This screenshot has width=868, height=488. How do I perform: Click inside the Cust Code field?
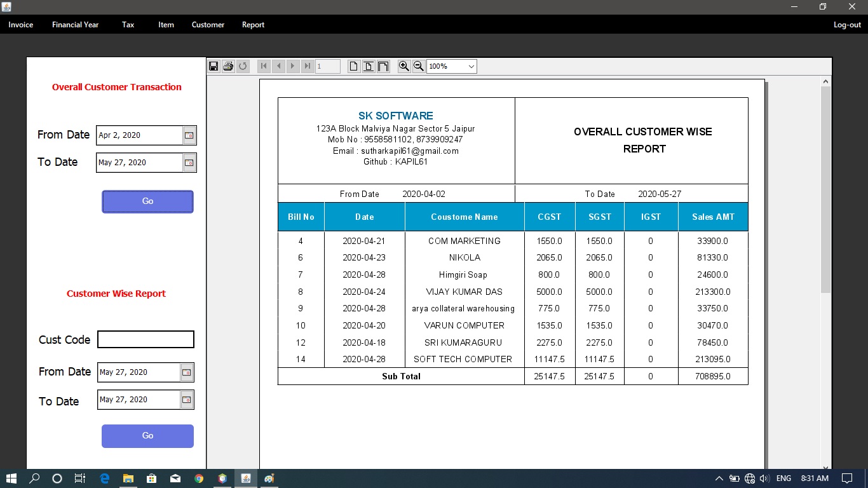[146, 339]
